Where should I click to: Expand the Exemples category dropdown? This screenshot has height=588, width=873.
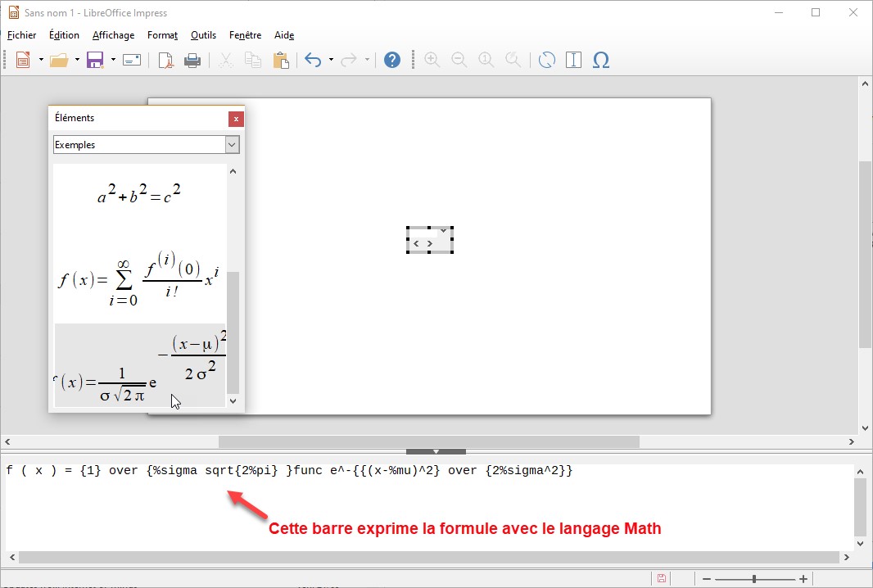coord(232,145)
